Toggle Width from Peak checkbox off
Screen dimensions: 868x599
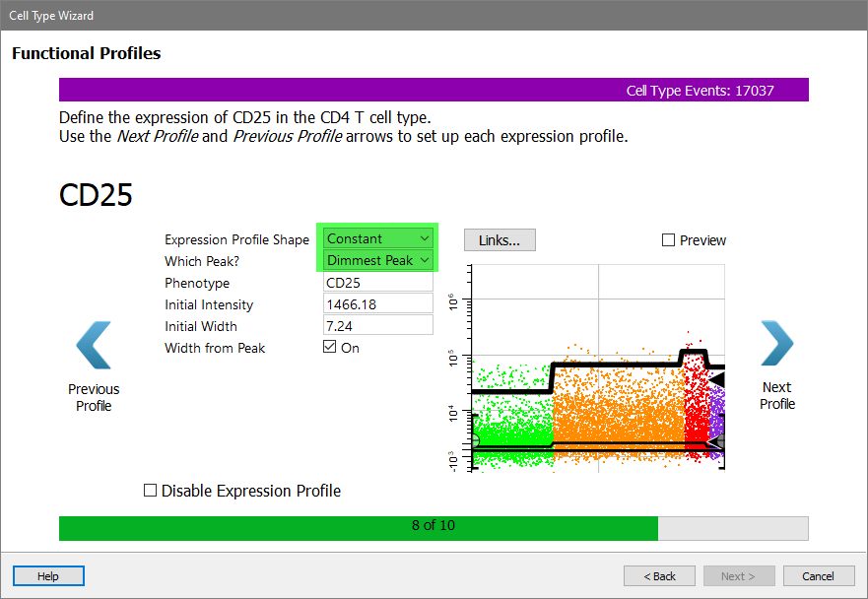pos(330,347)
